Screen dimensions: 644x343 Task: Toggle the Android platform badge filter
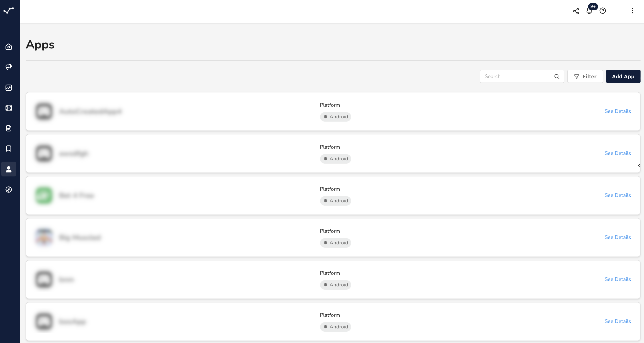tap(335, 117)
